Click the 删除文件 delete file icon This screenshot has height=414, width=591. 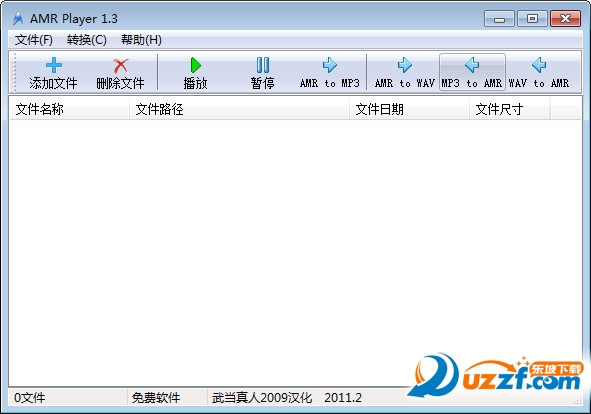point(121,66)
